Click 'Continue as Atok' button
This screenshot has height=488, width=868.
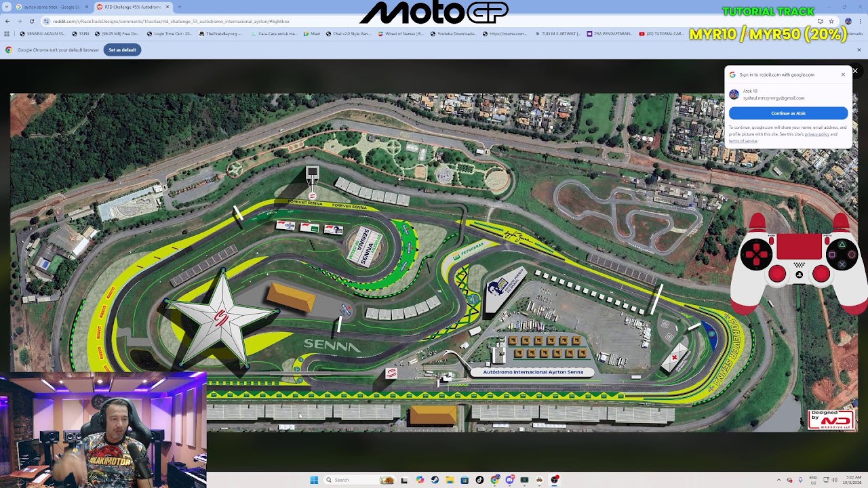[788, 113]
